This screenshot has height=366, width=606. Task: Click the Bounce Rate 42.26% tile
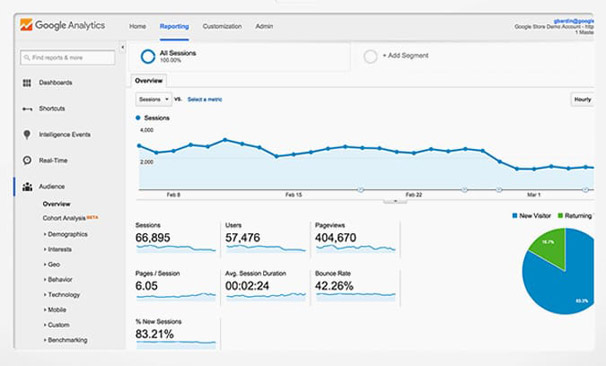tap(356, 286)
